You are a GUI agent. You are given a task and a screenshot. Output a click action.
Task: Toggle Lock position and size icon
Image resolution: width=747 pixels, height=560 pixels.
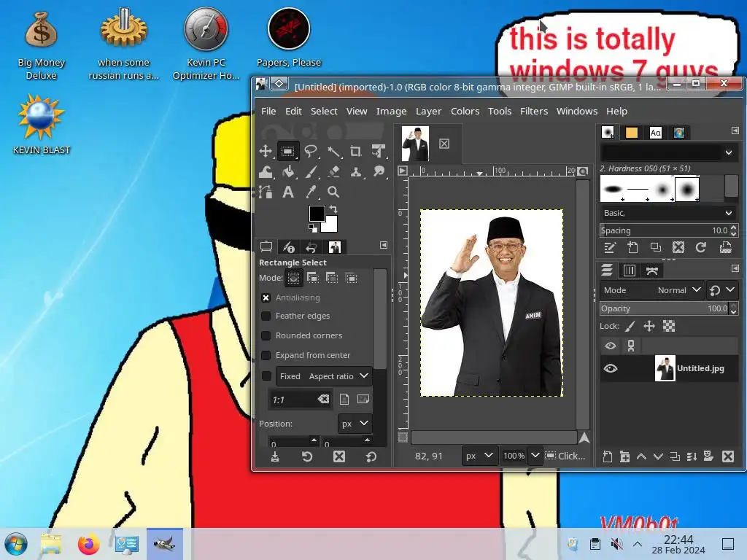point(649,326)
